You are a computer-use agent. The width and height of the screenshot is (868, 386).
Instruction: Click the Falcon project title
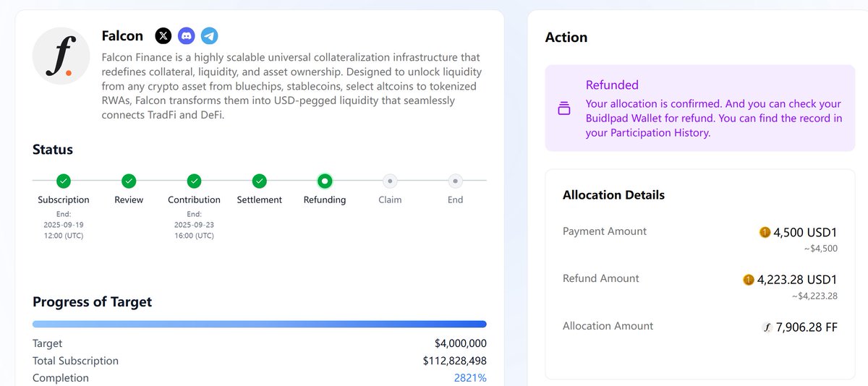[x=122, y=35]
